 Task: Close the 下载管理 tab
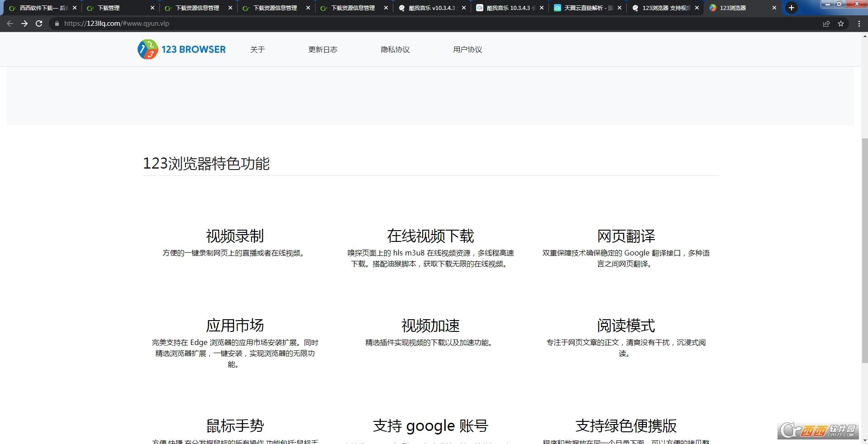[153, 8]
